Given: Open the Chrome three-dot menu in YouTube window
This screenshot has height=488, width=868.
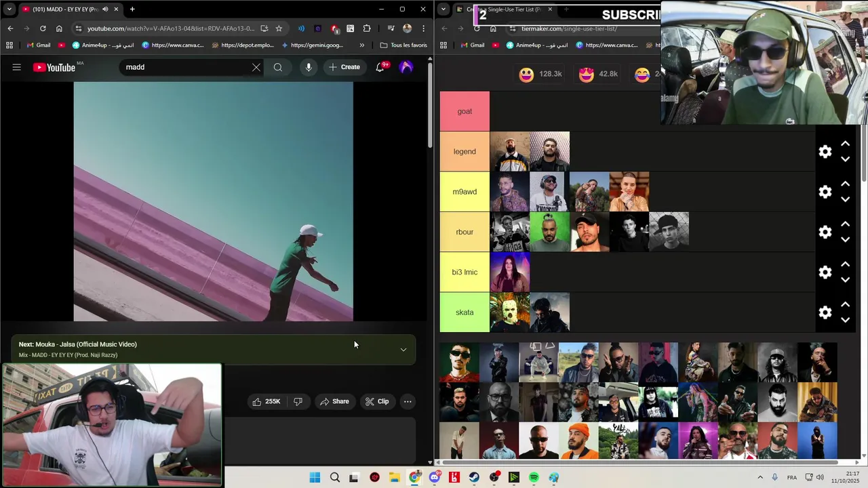Looking at the screenshot, I should [x=423, y=28].
